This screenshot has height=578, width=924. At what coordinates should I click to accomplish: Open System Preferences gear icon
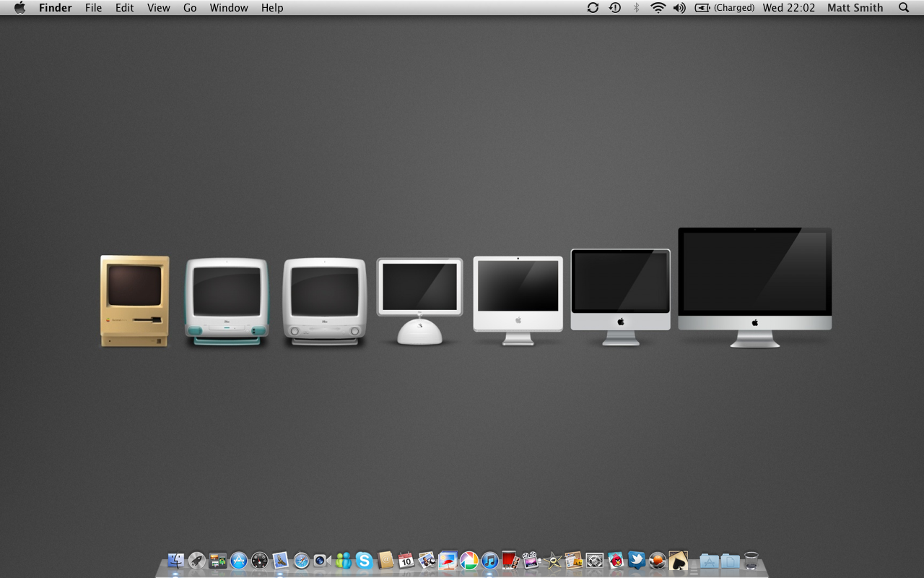[595, 560]
